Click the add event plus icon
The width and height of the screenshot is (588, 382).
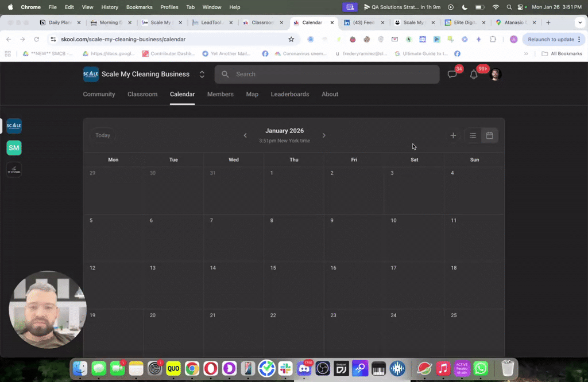point(453,135)
